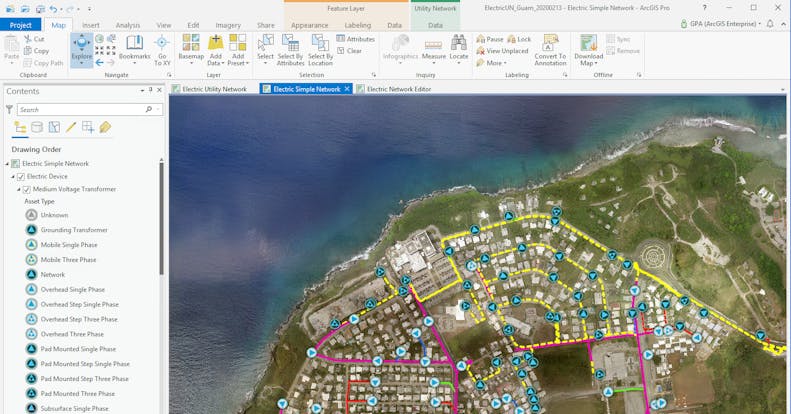This screenshot has width=791, height=414.
Task: Switch Contents to List By Data Source
Action: point(37,127)
